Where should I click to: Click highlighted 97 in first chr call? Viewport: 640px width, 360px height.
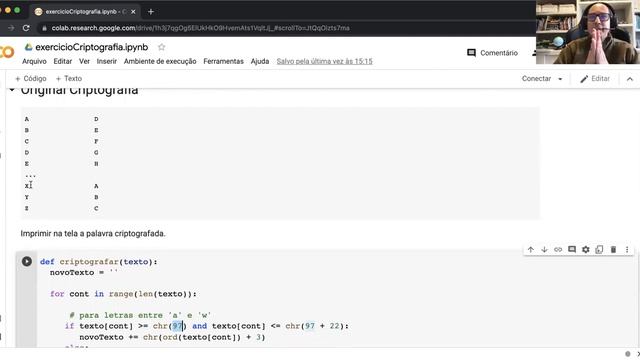[177, 326]
